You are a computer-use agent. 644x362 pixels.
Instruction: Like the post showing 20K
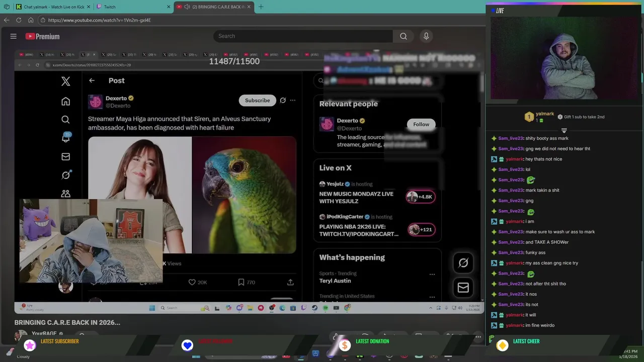click(x=197, y=283)
